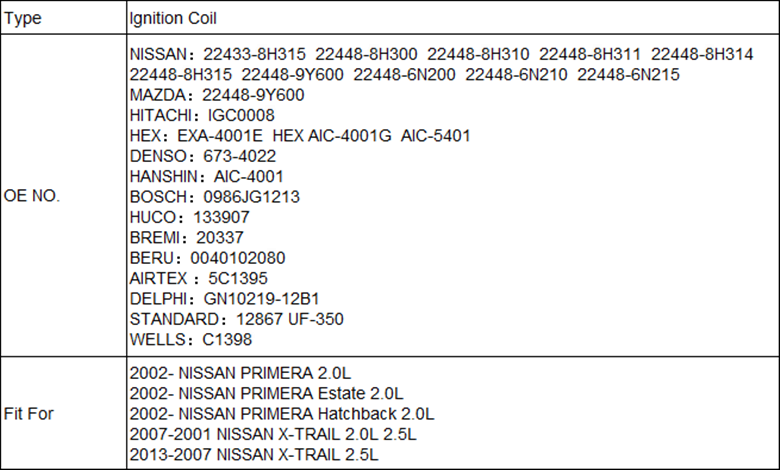Click the BOSCH 0986JG1213 entry
The width and height of the screenshot is (780, 470).
214,197
